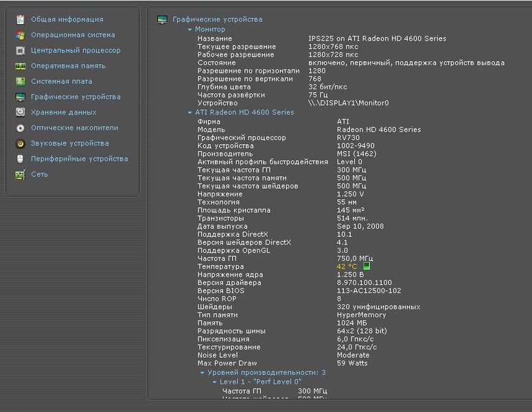Click the Графические устройства panel heading

pyautogui.click(x=217, y=19)
